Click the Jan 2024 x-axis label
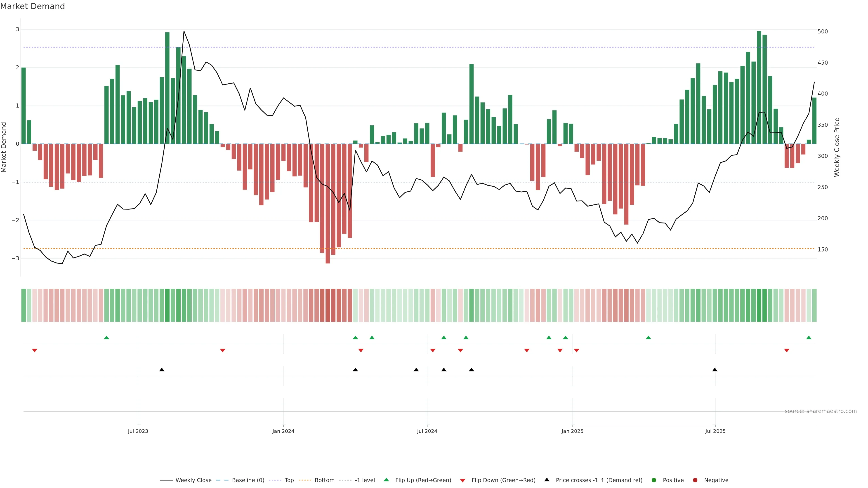868x488 pixels. coord(283,431)
